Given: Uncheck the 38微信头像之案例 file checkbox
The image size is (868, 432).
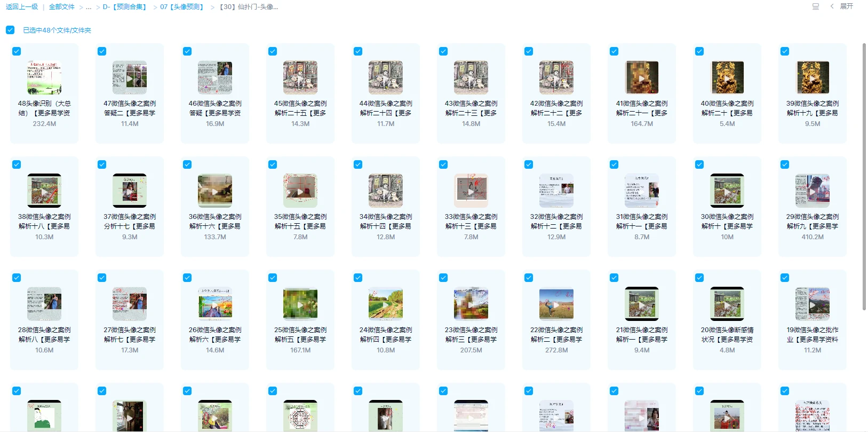Looking at the screenshot, I should coord(17,164).
